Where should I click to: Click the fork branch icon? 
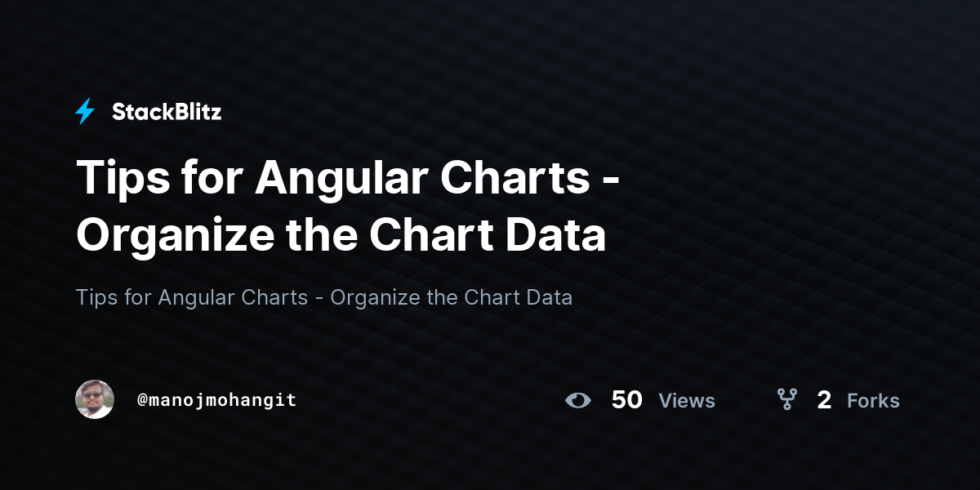click(x=787, y=399)
